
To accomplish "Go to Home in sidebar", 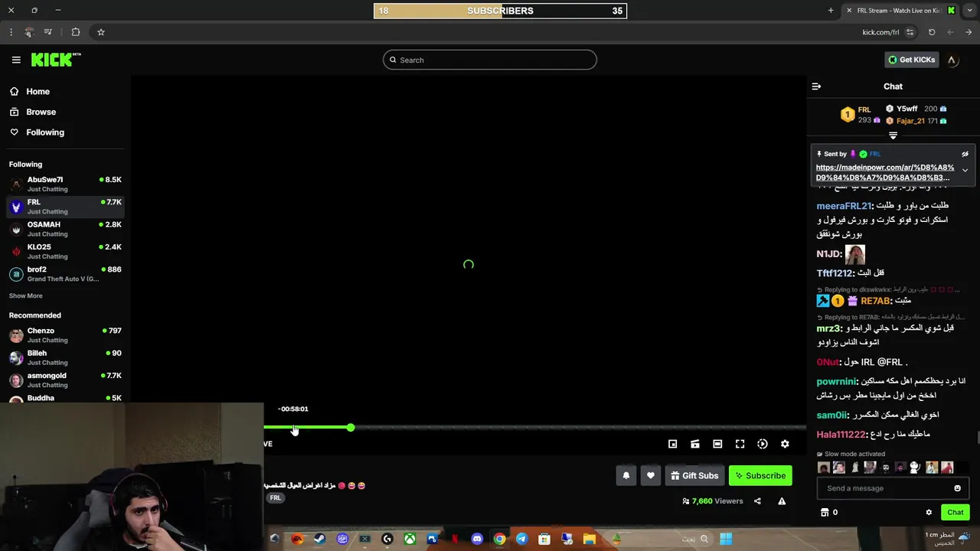I will (30, 91).
